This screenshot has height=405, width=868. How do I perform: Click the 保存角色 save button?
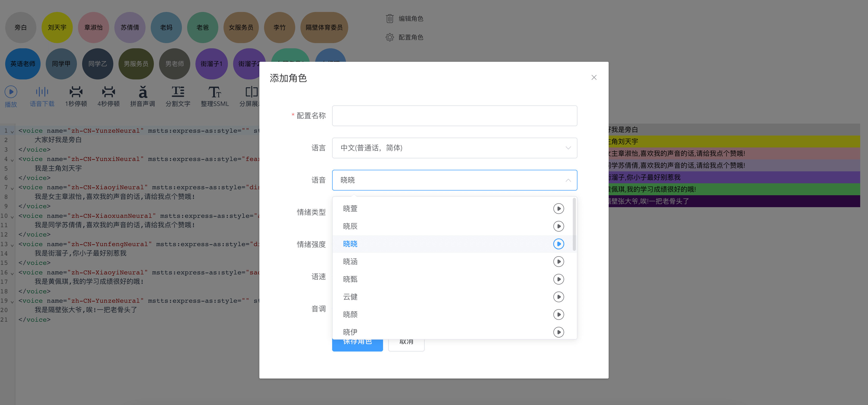(358, 341)
